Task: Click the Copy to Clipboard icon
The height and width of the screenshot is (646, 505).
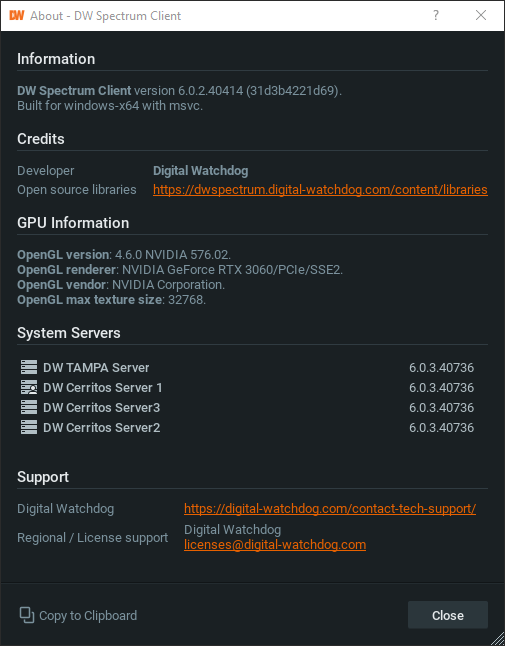Action: tap(27, 615)
